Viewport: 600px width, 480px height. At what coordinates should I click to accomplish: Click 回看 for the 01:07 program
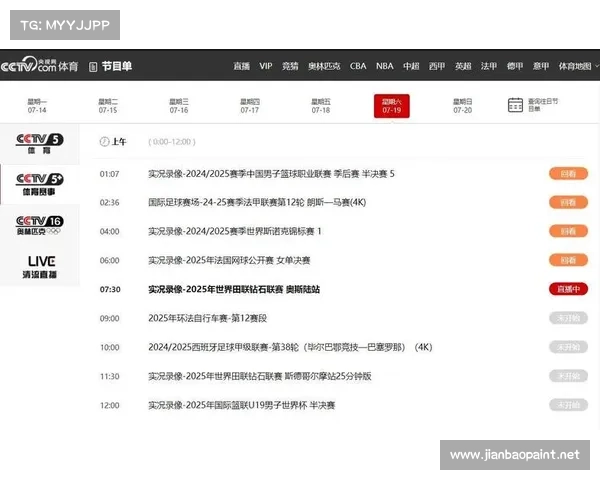[x=568, y=174]
